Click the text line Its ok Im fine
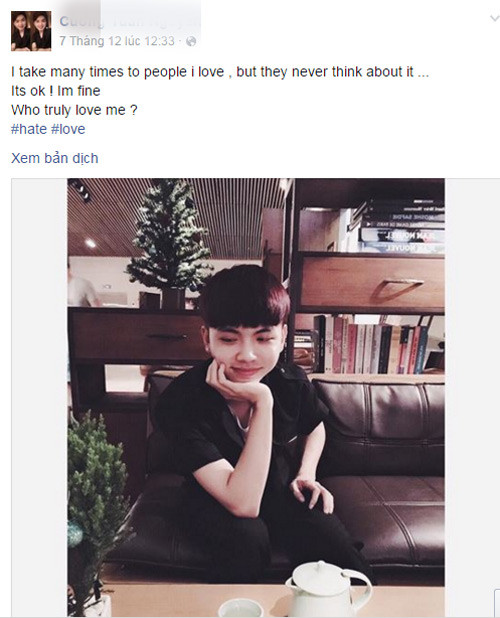The width and height of the screenshot is (500, 618). click(x=56, y=91)
